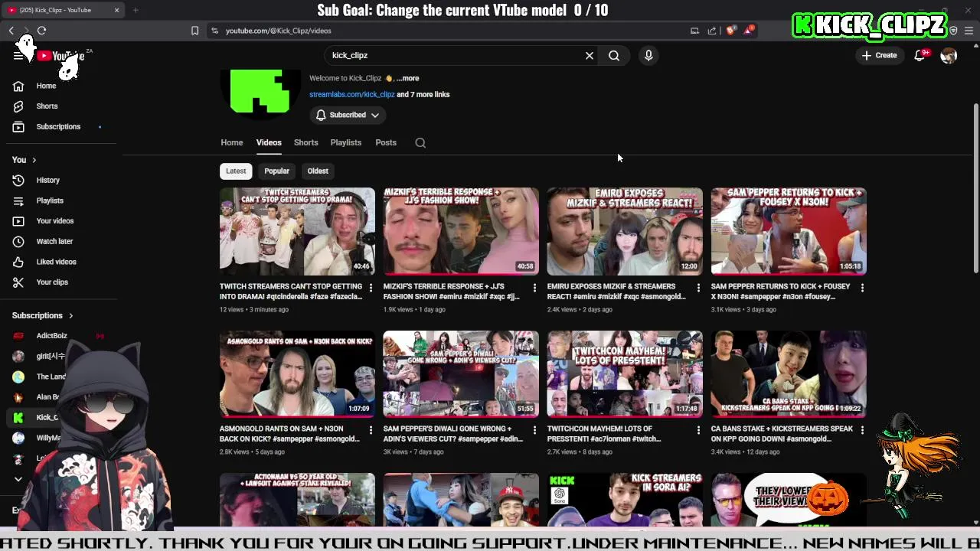
Task: Click the address bar bookmark icon
Action: tap(194, 31)
